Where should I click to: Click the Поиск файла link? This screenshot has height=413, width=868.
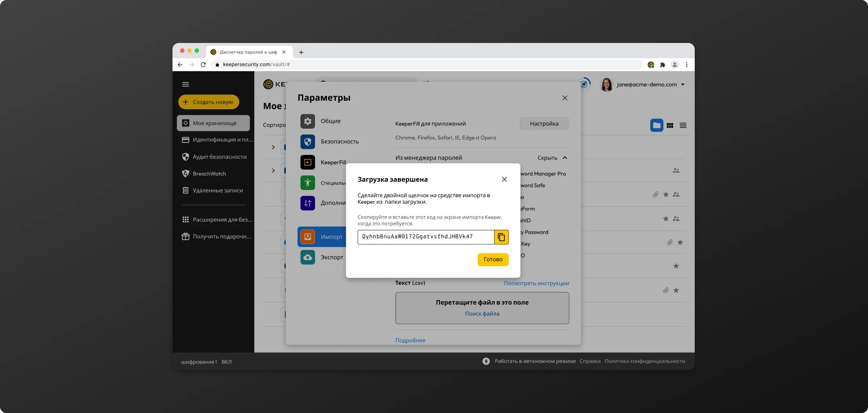coord(482,314)
